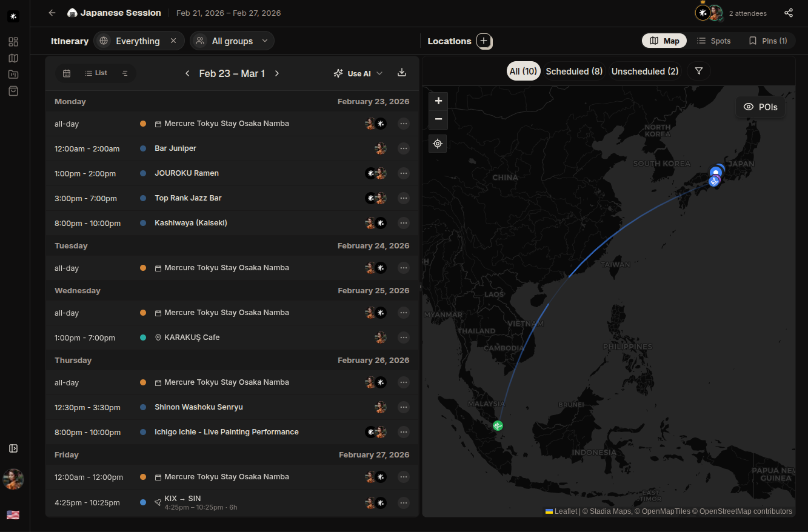Open the projects folder icon in sidebar

[13, 74]
